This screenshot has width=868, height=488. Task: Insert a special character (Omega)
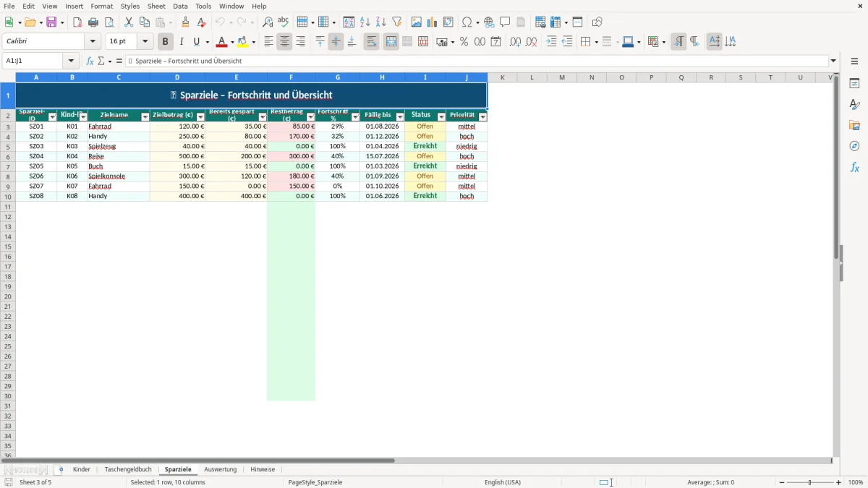click(x=467, y=22)
